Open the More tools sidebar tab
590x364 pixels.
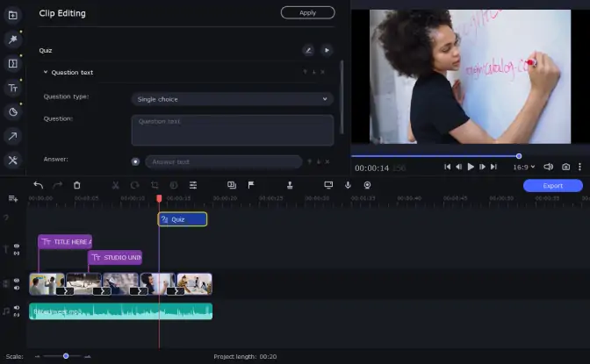[13, 161]
